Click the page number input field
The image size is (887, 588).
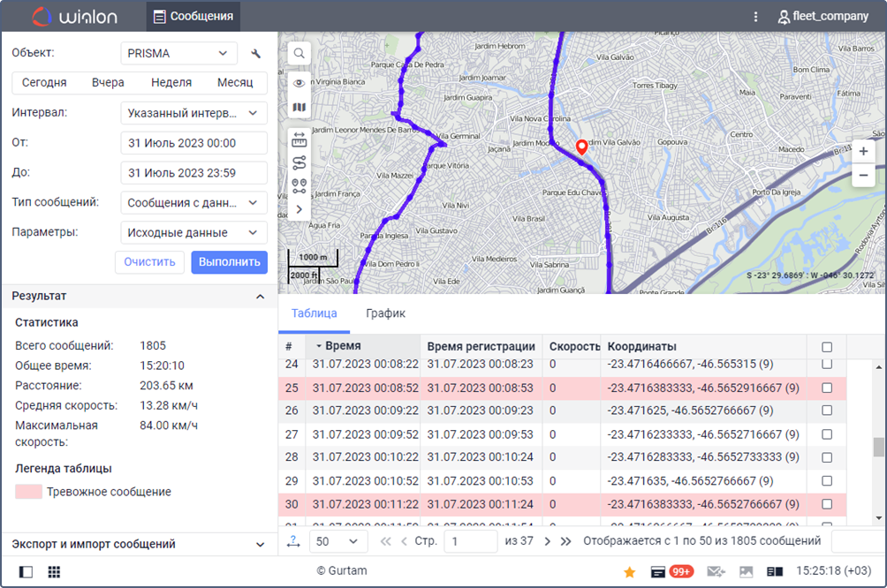click(471, 541)
